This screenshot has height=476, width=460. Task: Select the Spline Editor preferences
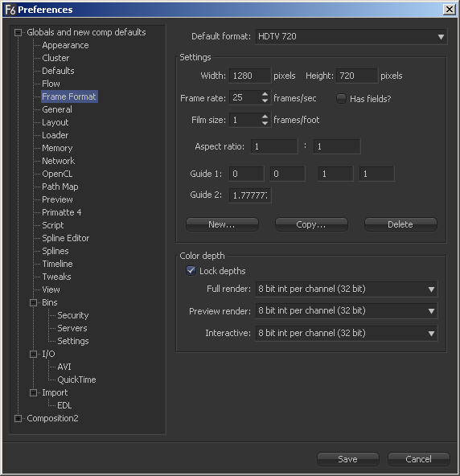(66, 238)
